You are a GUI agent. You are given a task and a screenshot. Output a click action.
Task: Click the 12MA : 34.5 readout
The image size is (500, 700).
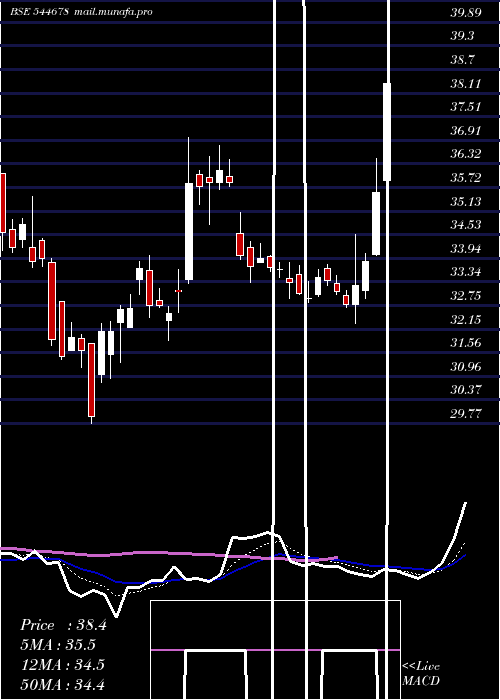(63, 665)
